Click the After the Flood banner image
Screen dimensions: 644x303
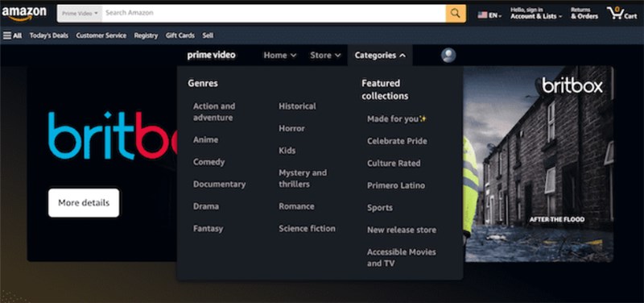click(539, 164)
